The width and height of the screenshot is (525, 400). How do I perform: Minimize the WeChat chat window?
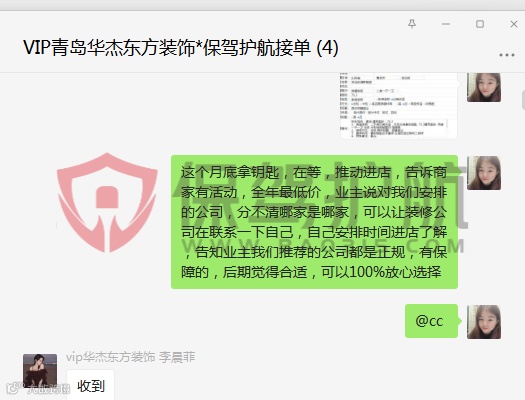pos(446,24)
